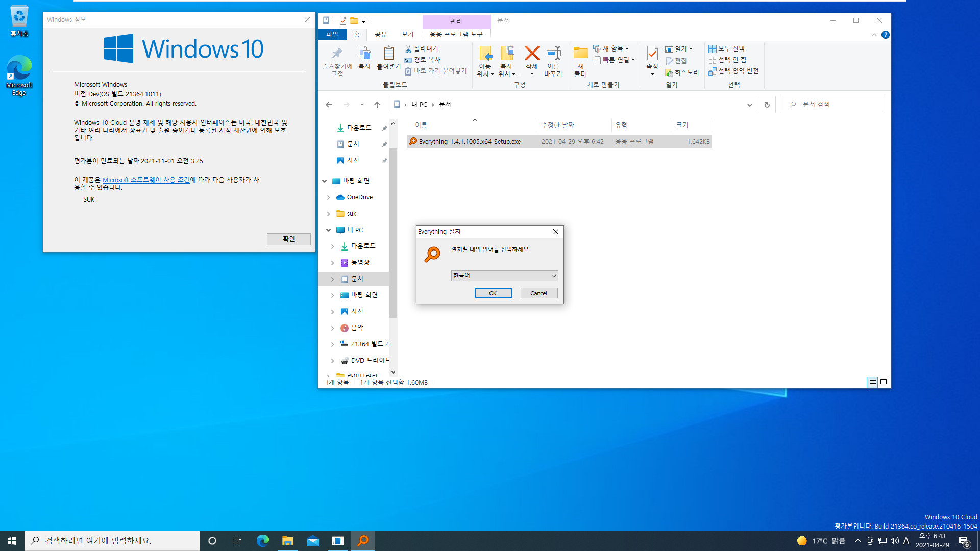Select 동영상 in navigation tree
Screen dimensions: 980x551
pos(360,263)
